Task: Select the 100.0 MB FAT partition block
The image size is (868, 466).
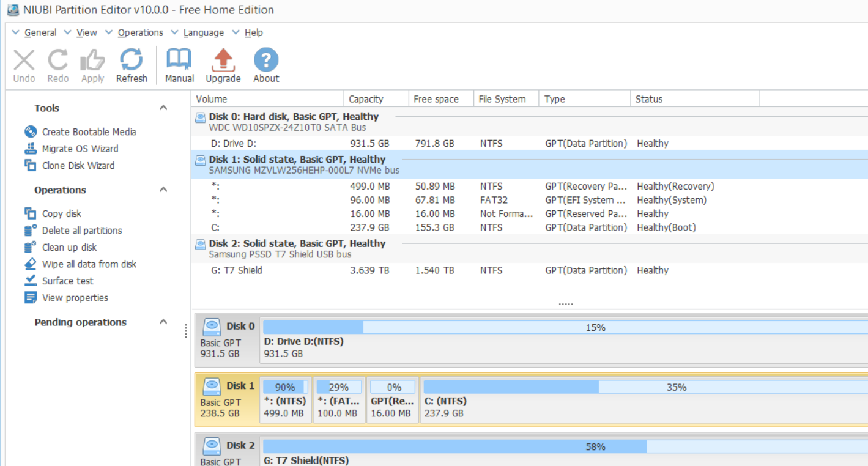Action: 339,399
